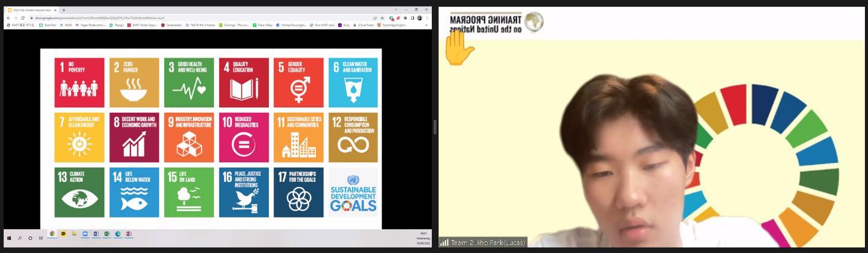Open the iCloud Notes bookmark
Screen dimensions: 868x253
(362, 25)
